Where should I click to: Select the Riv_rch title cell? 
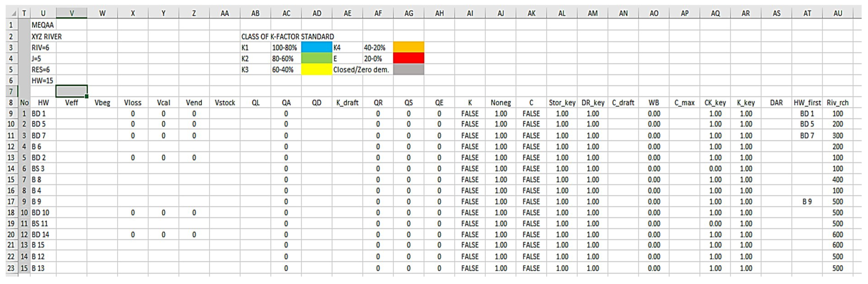coord(838,103)
